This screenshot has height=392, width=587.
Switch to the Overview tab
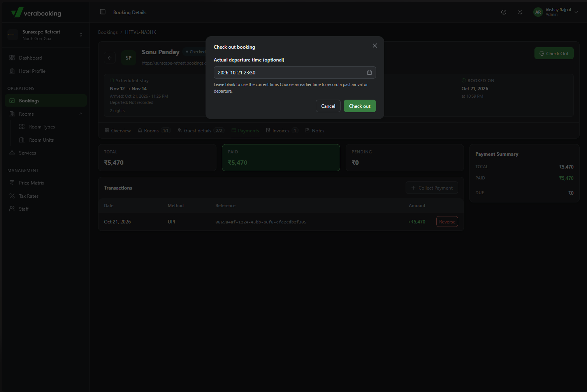pyautogui.click(x=118, y=131)
